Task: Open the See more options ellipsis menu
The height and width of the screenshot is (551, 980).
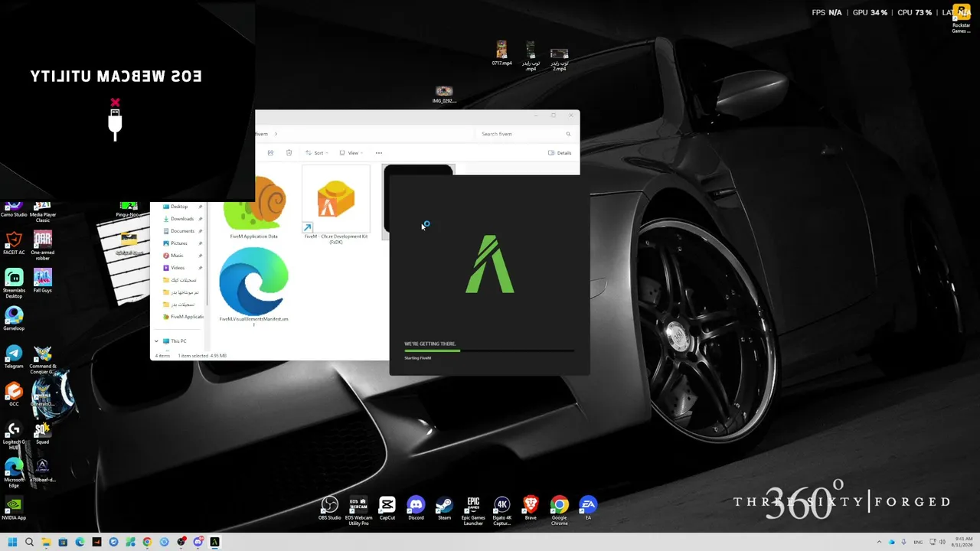Action: click(x=378, y=153)
